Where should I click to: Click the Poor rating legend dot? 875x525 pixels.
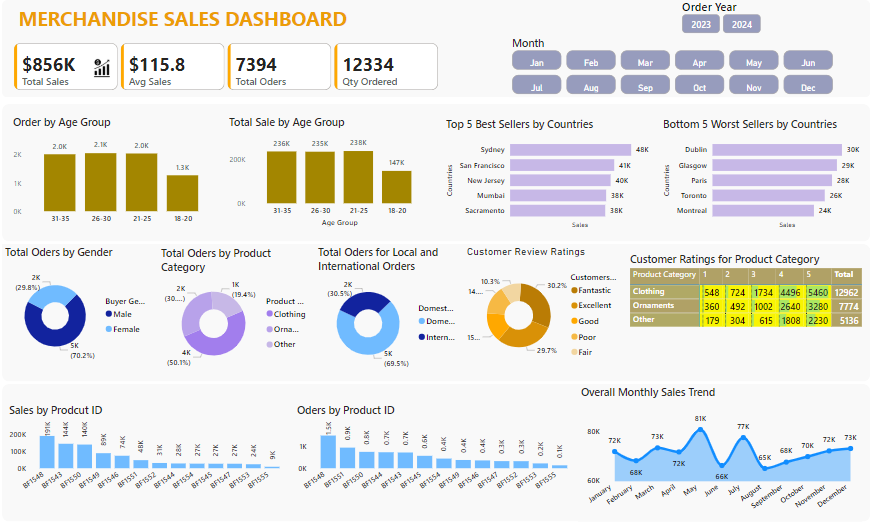[x=574, y=337]
